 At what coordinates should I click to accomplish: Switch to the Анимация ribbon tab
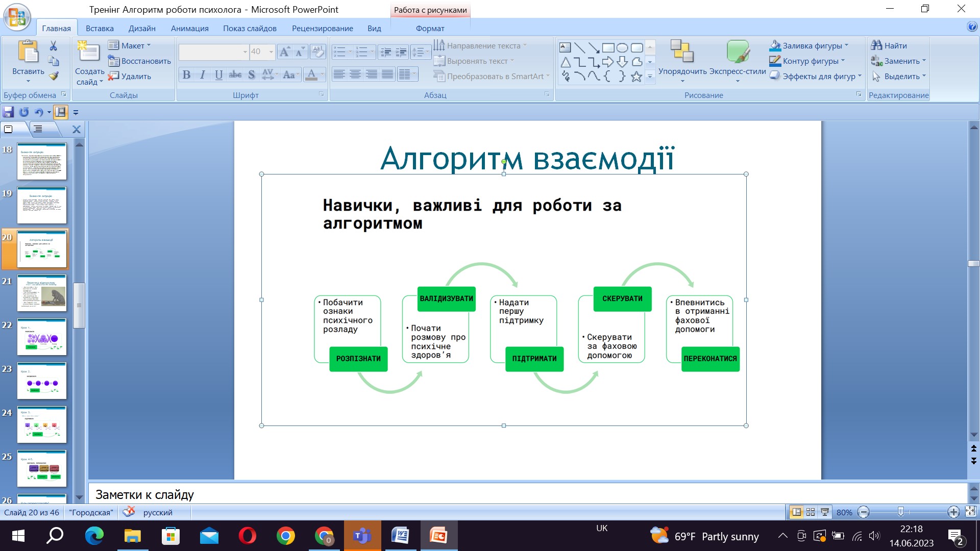(189, 29)
